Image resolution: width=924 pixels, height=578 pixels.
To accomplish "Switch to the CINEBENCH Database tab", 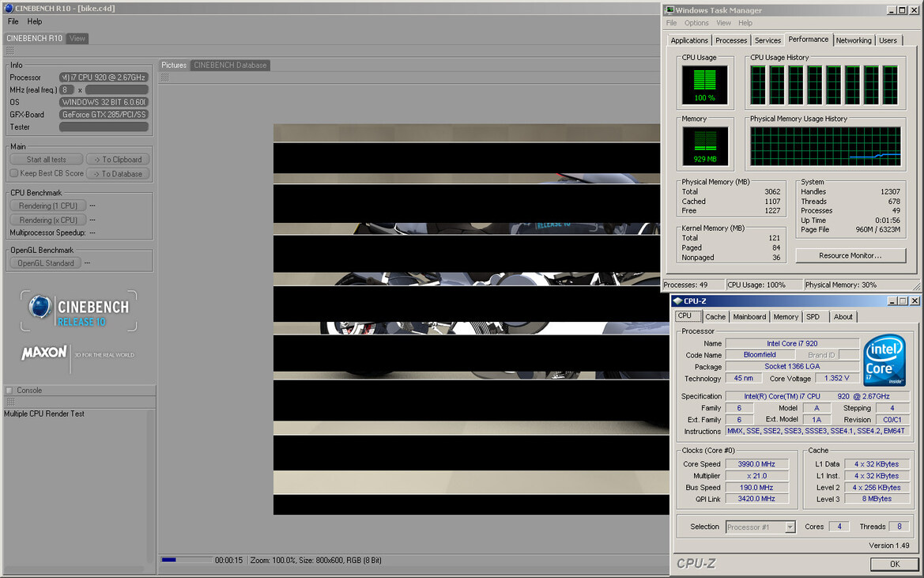I will click(x=231, y=66).
